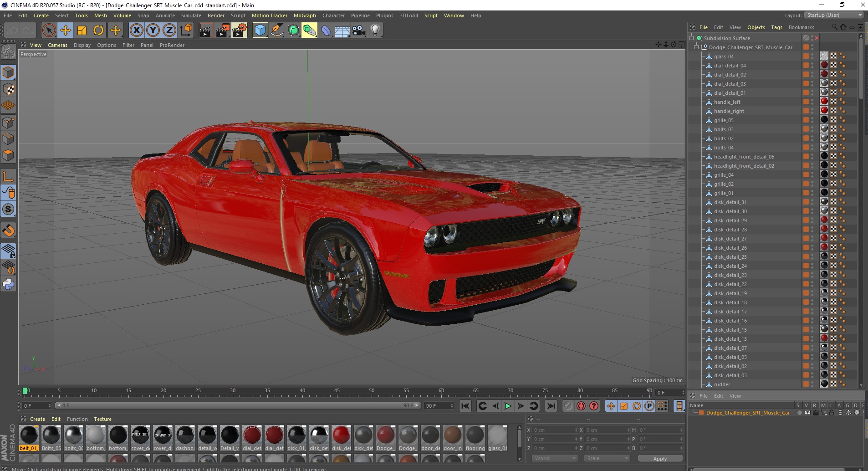Click the Undo arrow

12,31
